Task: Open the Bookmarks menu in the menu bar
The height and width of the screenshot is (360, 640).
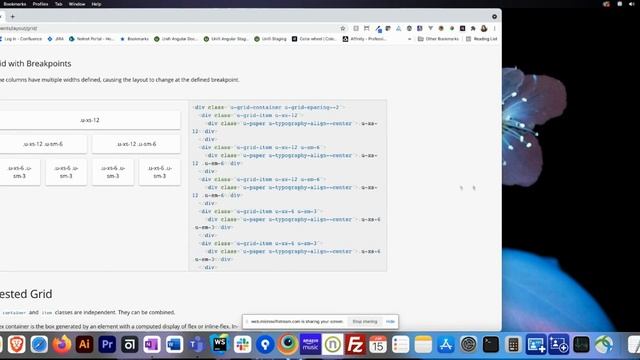Action: pos(15,4)
